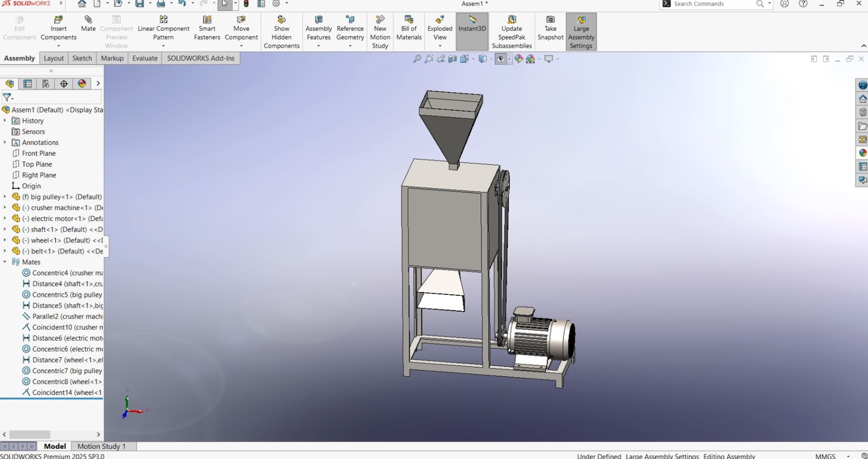Click the Insert Components tool
Image resolution: width=868 pixels, height=459 pixels.
coord(59,28)
